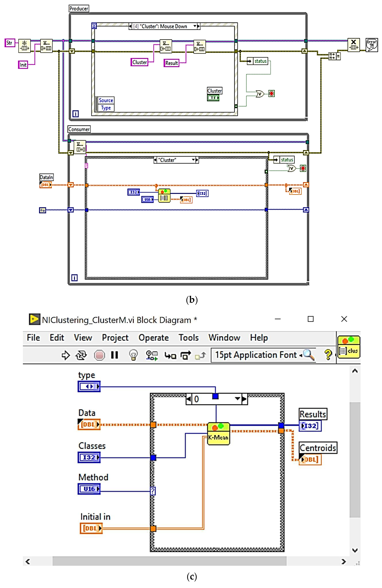Screen dimensions: 382x588
Task: Expand case selector dropdown showing 0
Action: click(x=237, y=398)
